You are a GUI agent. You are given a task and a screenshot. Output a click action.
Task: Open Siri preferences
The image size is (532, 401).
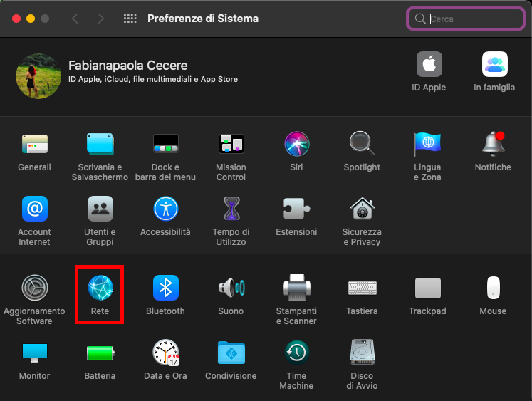[296, 144]
